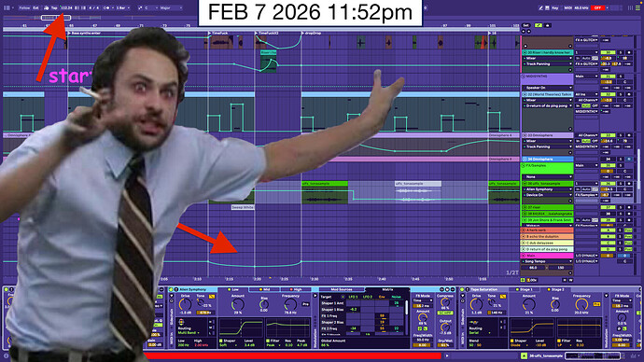Open the All Ins input dropdown on track 22
The height and width of the screenshot is (362, 644).
(x=586, y=94)
